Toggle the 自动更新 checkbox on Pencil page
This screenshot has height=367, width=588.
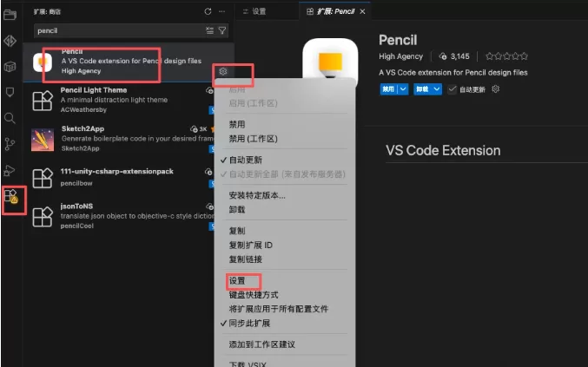coord(452,89)
